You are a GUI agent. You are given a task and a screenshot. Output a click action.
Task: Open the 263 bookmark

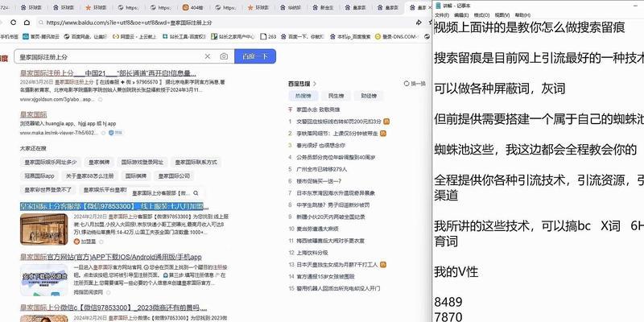pos(268,36)
